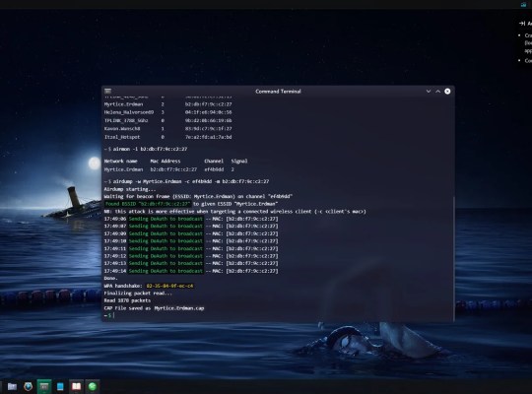Click the 'Read 1870 packets' line
The image size is (532, 394).
tap(127, 300)
